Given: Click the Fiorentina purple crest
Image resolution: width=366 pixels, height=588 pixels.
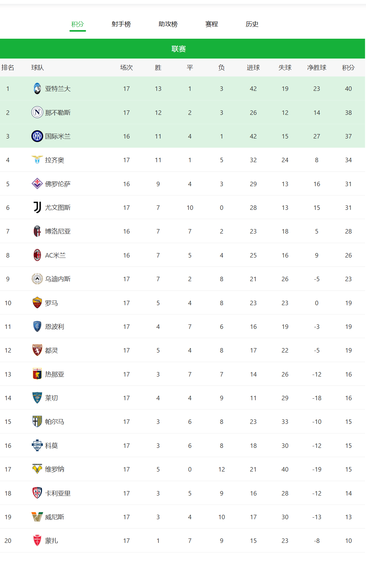Looking at the screenshot, I should pos(37,184).
